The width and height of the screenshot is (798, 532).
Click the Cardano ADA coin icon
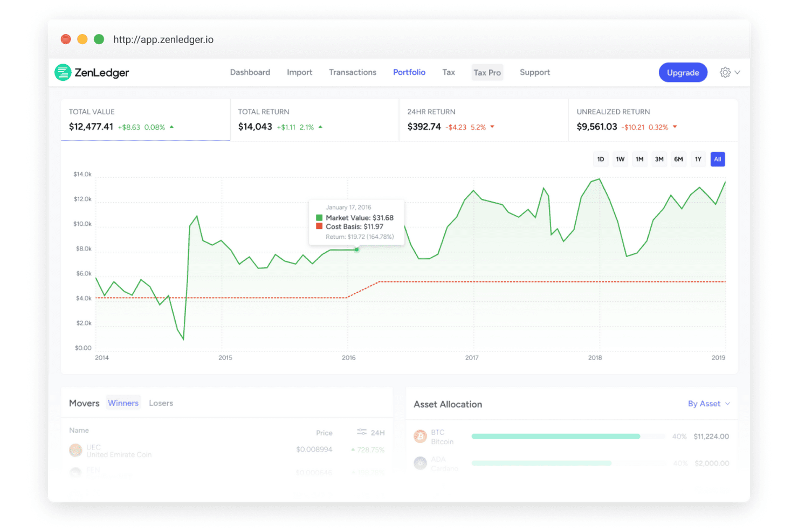420,463
